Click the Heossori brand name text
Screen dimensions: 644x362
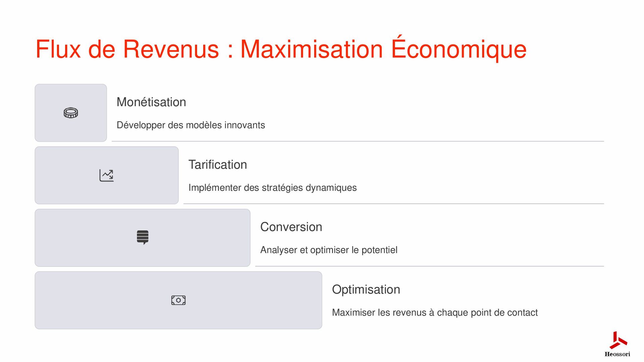coord(618,354)
